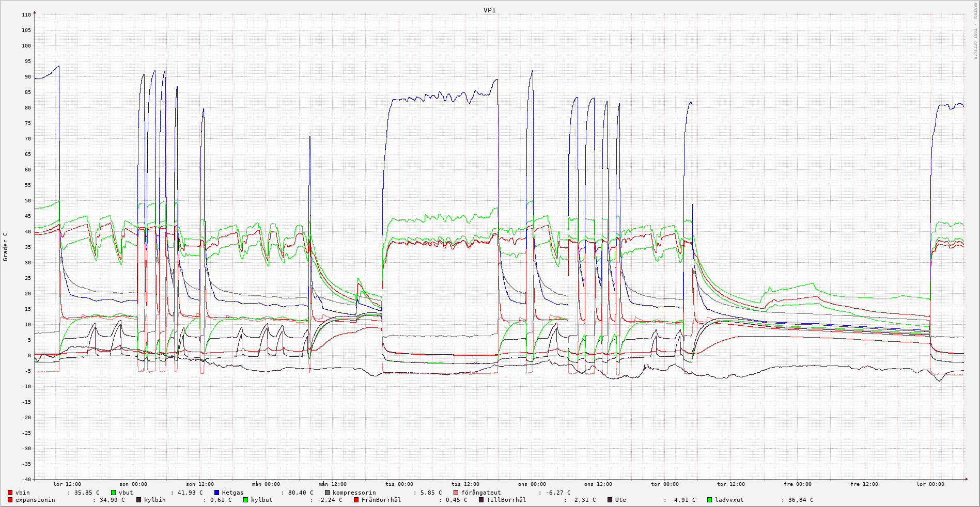Click the dark kylbin legend swatch
The height and width of the screenshot is (507, 980).
coord(139,500)
